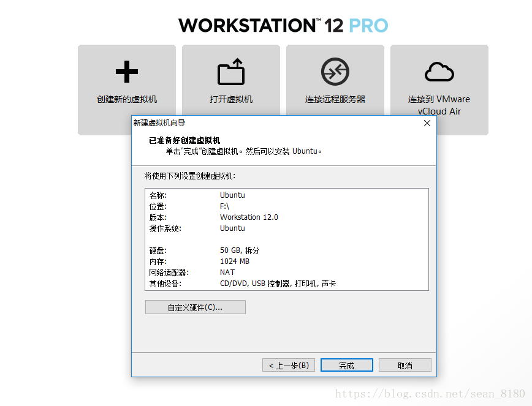Select the 操作系统: Ubuntu row
The image size is (532, 406).
coord(287,228)
